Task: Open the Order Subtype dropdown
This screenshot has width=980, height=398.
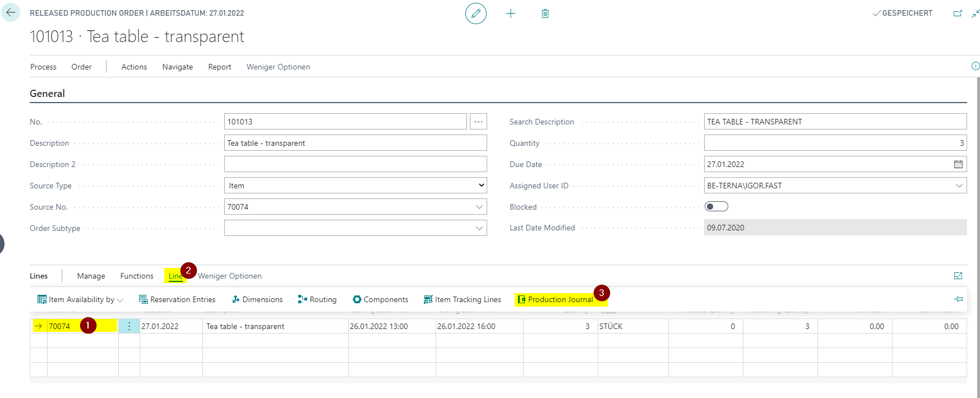Action: click(479, 228)
